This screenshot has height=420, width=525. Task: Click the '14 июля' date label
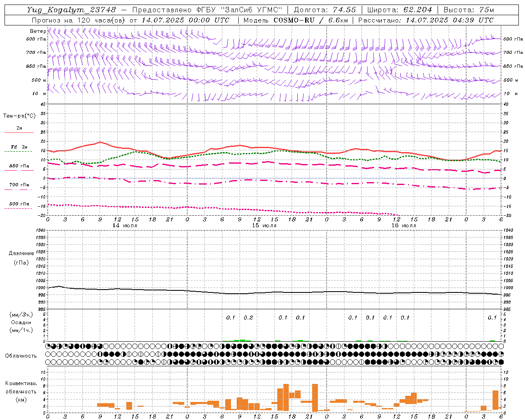click(x=125, y=226)
